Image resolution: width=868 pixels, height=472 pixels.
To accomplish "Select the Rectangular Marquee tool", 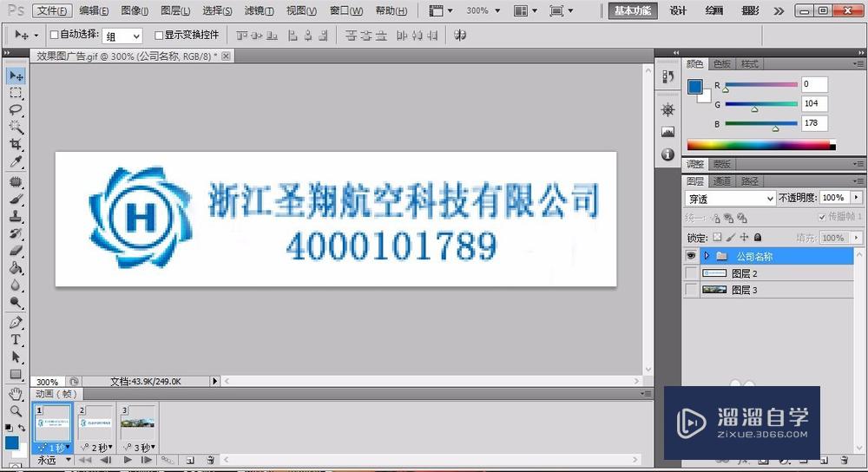I will point(16,93).
